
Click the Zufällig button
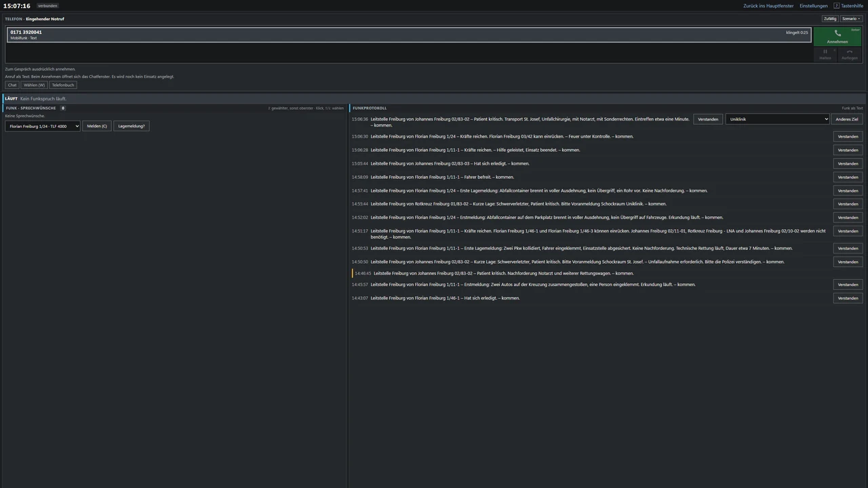pos(830,19)
